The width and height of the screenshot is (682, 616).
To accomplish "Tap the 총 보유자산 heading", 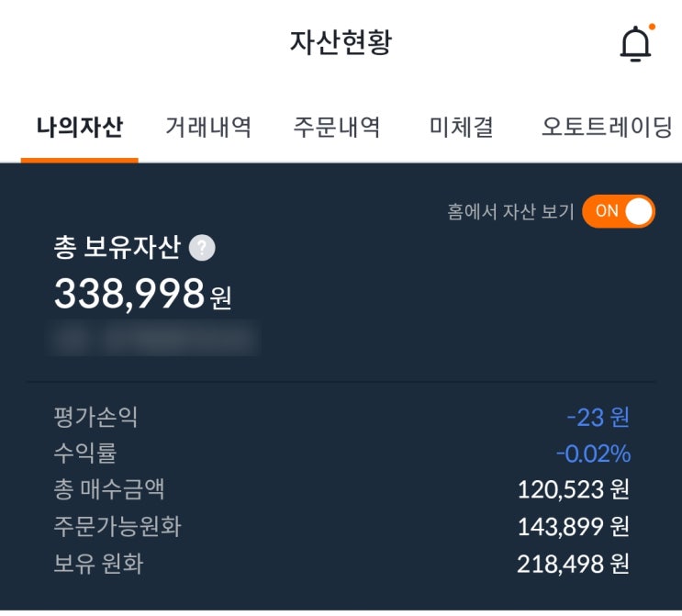I will (117, 248).
